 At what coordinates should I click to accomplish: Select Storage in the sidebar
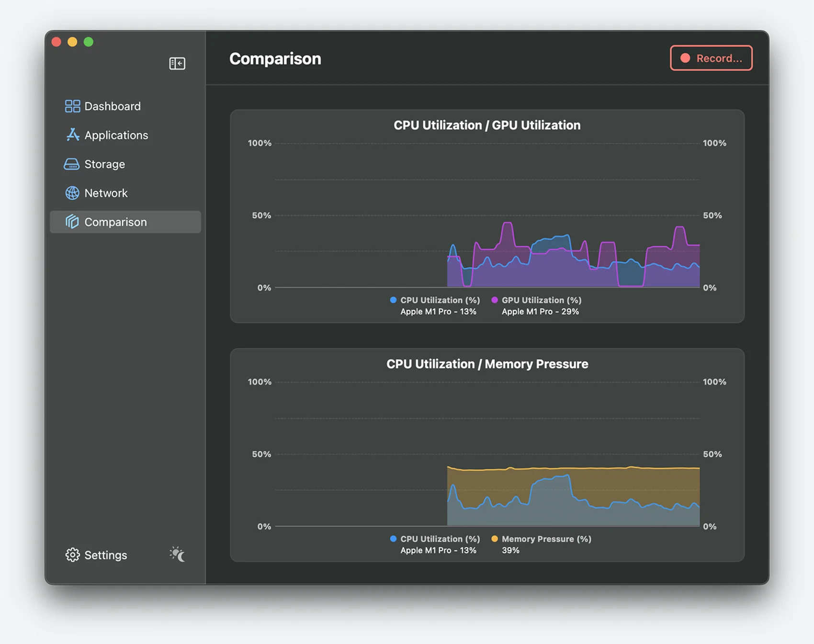click(104, 164)
